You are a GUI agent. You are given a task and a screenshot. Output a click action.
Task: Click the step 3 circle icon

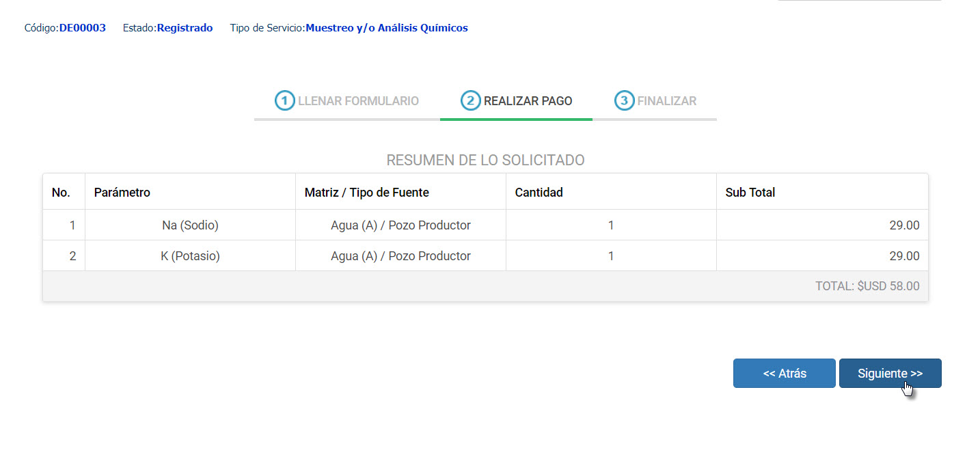click(x=624, y=101)
